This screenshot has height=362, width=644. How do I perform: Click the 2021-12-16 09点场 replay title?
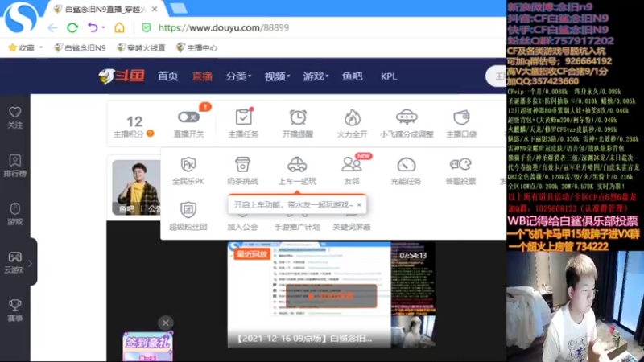[x=305, y=339]
